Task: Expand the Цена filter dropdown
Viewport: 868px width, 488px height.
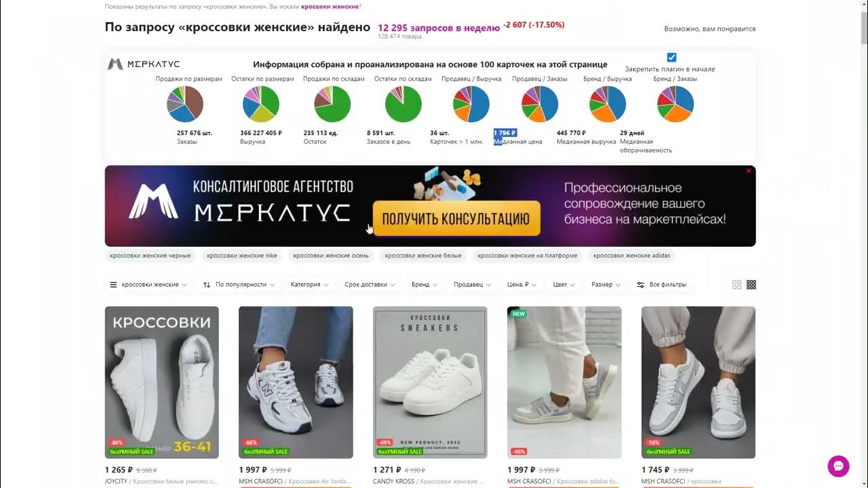Action: coord(522,285)
